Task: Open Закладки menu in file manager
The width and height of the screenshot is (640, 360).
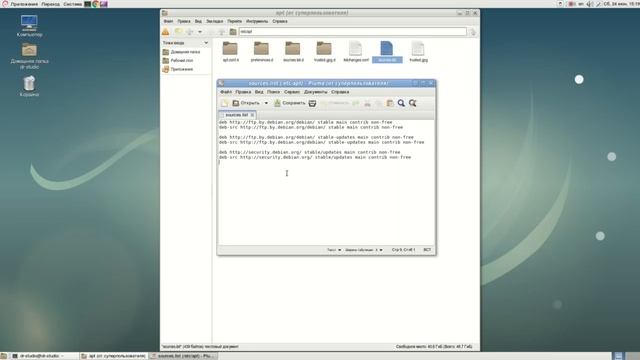Action: pyautogui.click(x=214, y=21)
